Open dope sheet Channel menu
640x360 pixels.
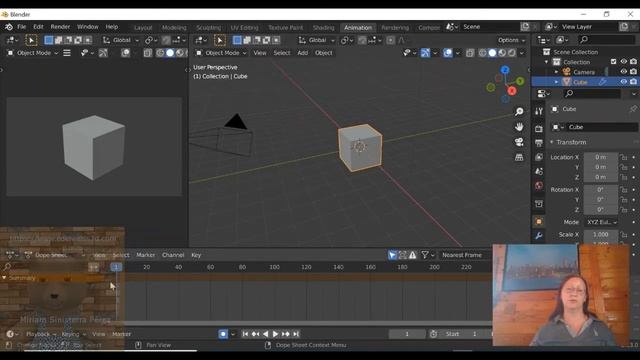173,255
